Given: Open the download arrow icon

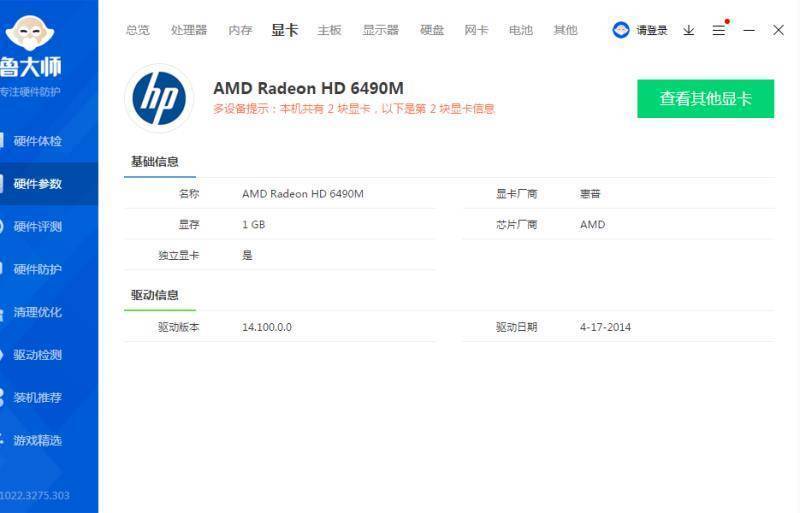Looking at the screenshot, I should 689,30.
